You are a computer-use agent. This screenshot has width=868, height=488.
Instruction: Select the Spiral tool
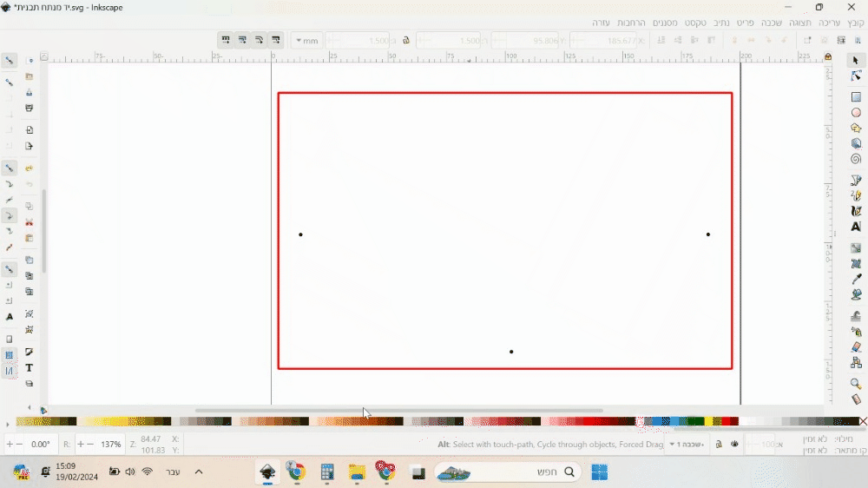click(x=856, y=159)
